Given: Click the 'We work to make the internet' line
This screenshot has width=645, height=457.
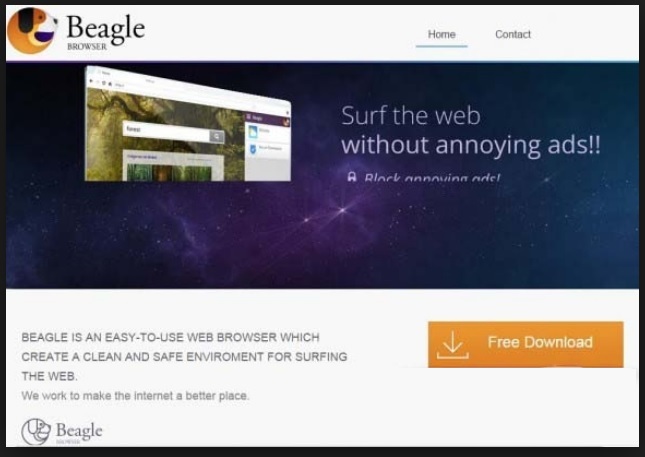Looking at the screenshot, I should click(x=135, y=396).
